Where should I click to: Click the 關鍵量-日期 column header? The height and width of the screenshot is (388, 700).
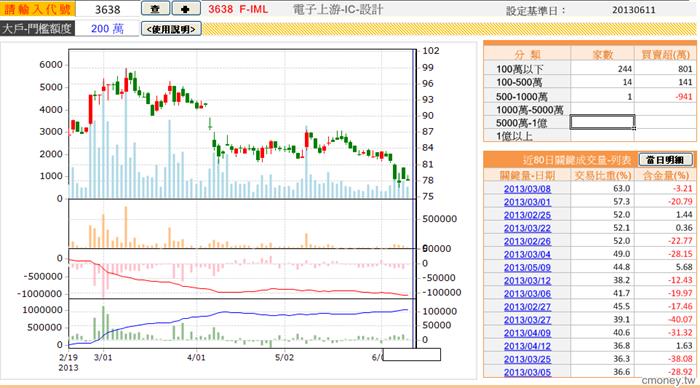coord(527,175)
